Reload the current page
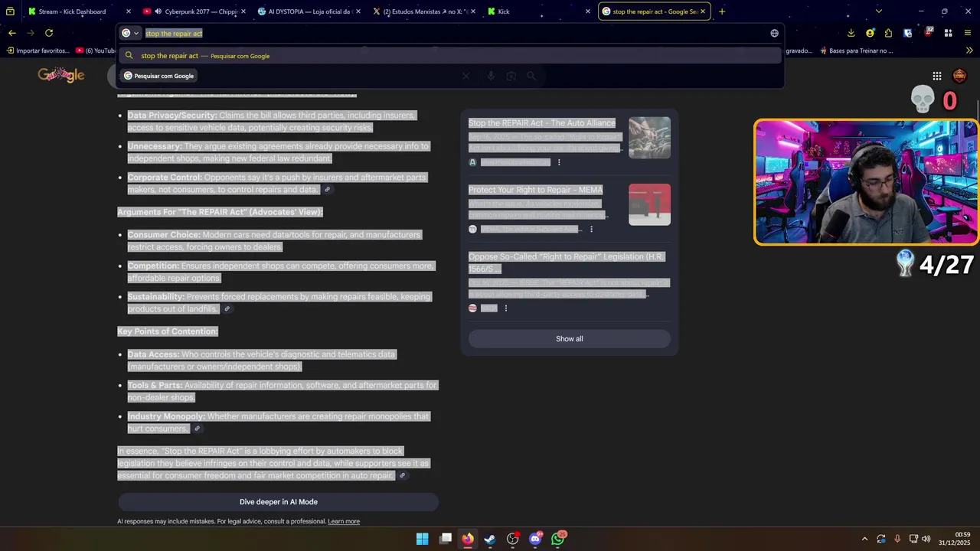 (49, 33)
